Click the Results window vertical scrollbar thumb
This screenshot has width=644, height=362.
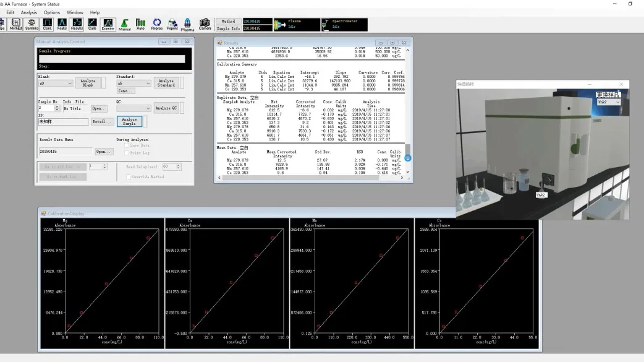point(408,152)
